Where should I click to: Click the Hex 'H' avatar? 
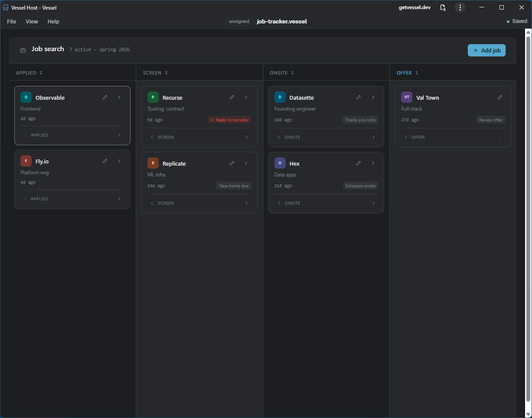pyautogui.click(x=280, y=163)
